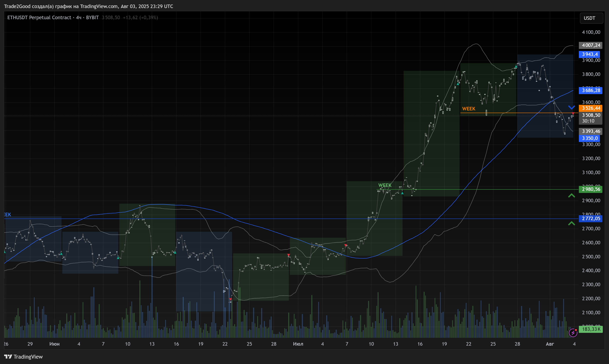Click the green 2980,56 price tag

(591, 189)
